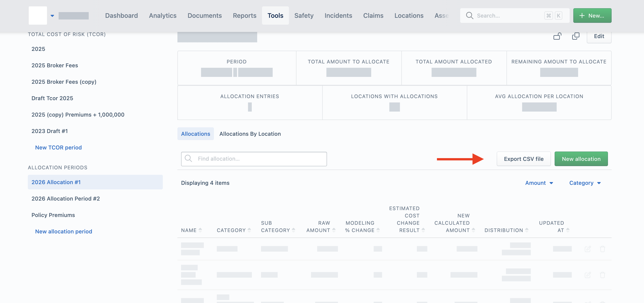
Task: Select 2026 Allocation #1 period
Action: 95,182
